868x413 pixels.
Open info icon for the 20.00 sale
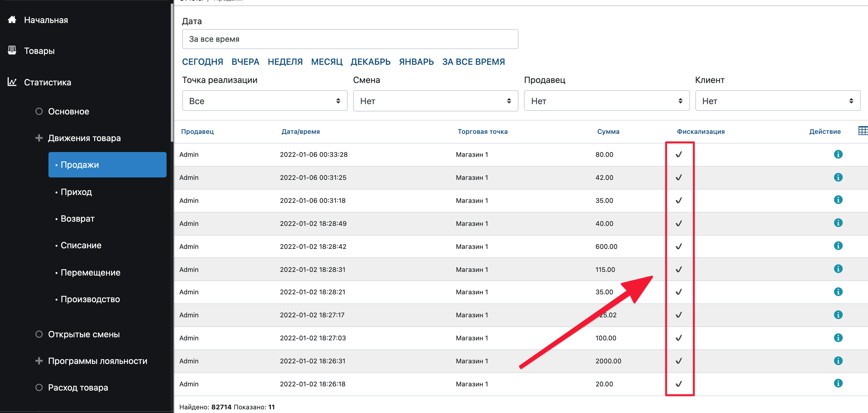tap(838, 383)
